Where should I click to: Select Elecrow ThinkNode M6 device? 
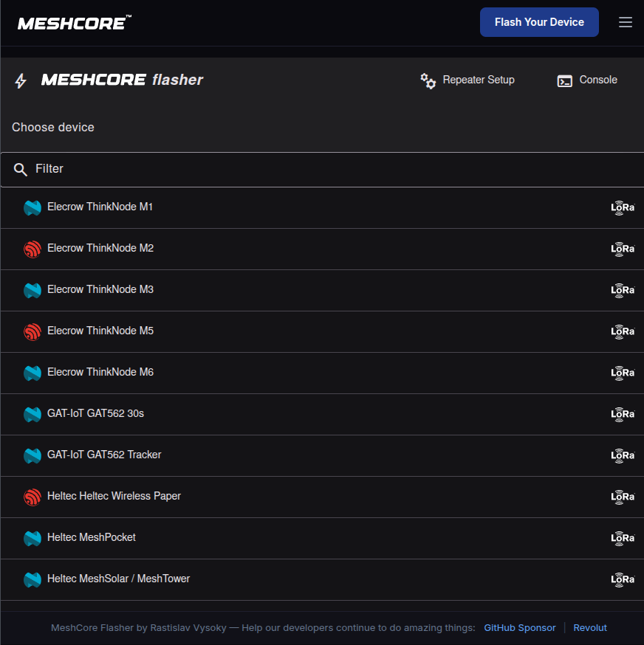(100, 372)
